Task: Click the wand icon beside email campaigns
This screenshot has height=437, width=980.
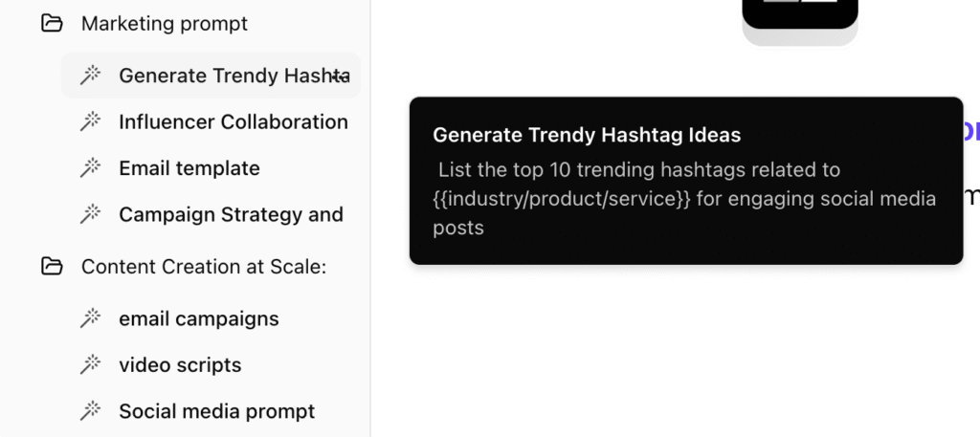Action: [91, 318]
